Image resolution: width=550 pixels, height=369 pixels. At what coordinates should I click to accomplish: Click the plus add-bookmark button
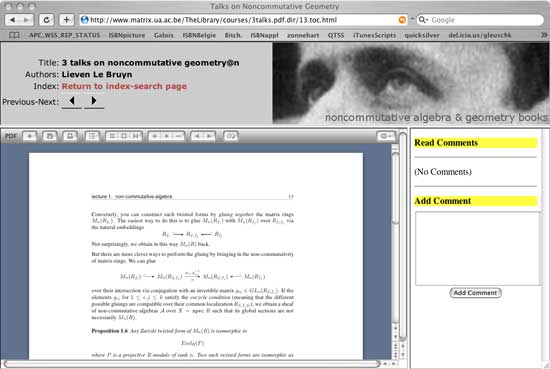[66, 20]
